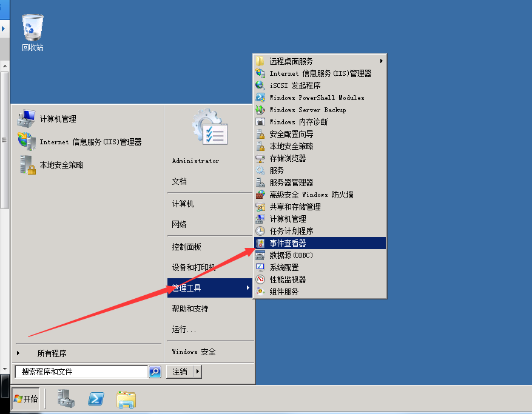Open 控制面板 from the Start menu
The height and width of the screenshot is (414, 532).
[x=187, y=247]
